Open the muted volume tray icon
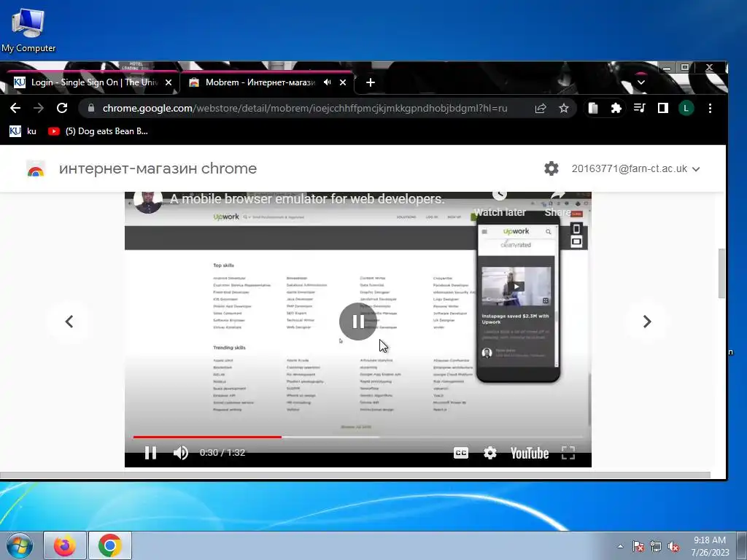This screenshot has height=560, width=747. point(673,546)
